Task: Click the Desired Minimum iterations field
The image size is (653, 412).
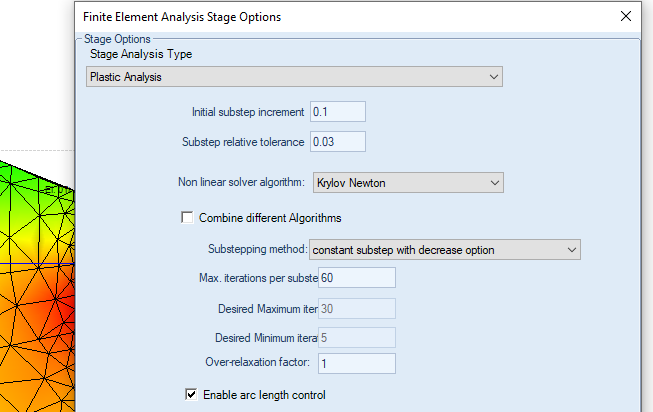Action: point(357,337)
